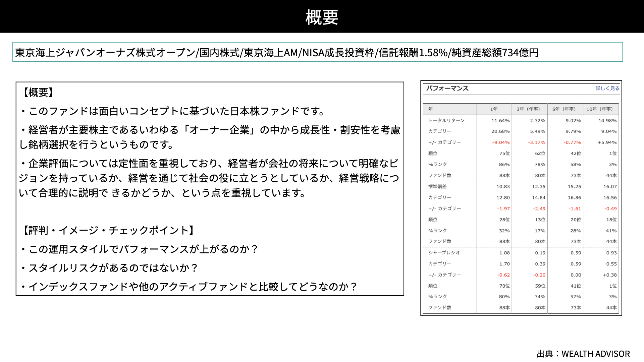Click the +0.38 Sharpe difference value

610,275
